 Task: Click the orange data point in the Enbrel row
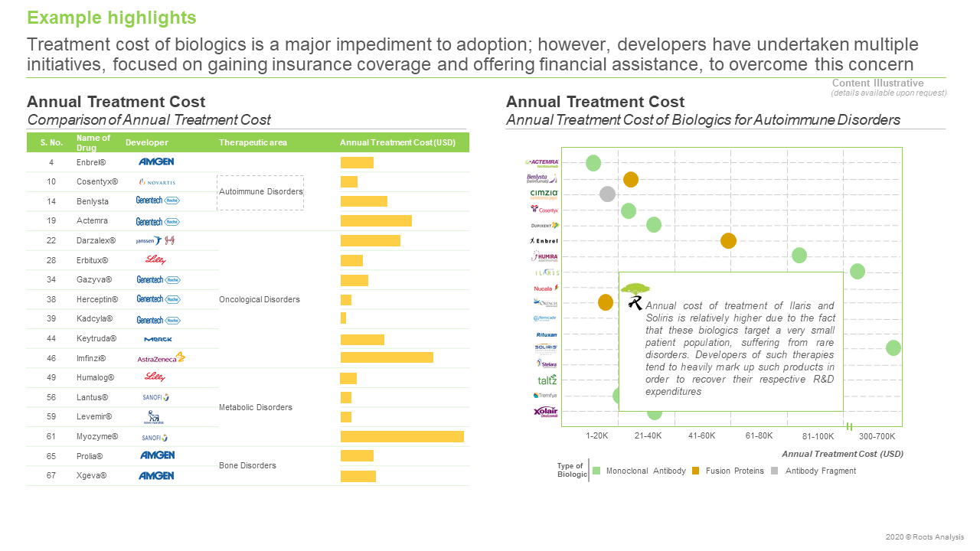tap(729, 241)
